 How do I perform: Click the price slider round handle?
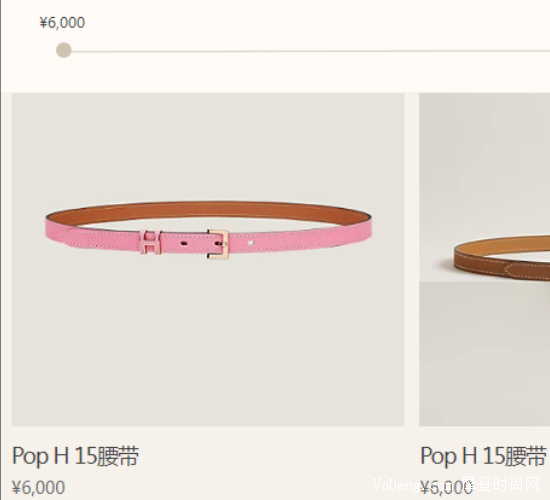point(64,50)
